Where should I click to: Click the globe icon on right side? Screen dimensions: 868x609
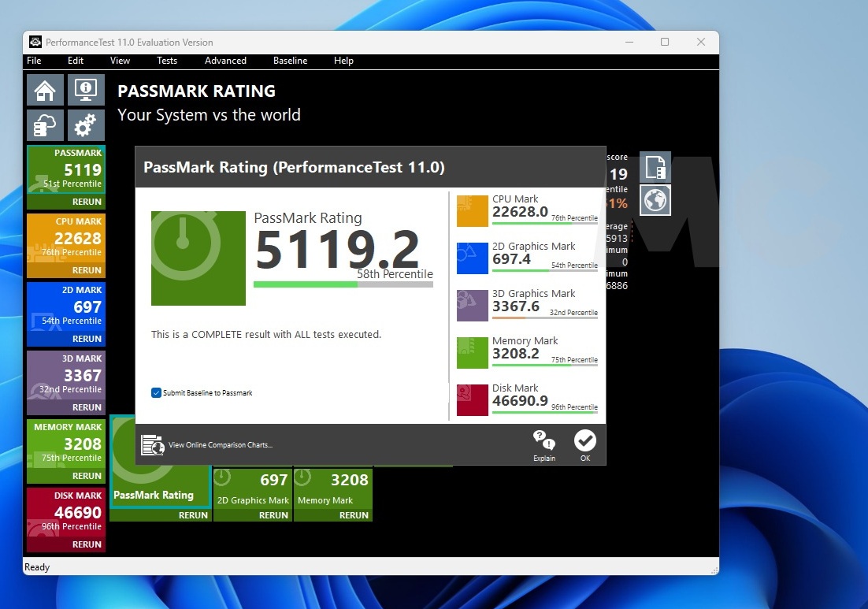pos(655,200)
